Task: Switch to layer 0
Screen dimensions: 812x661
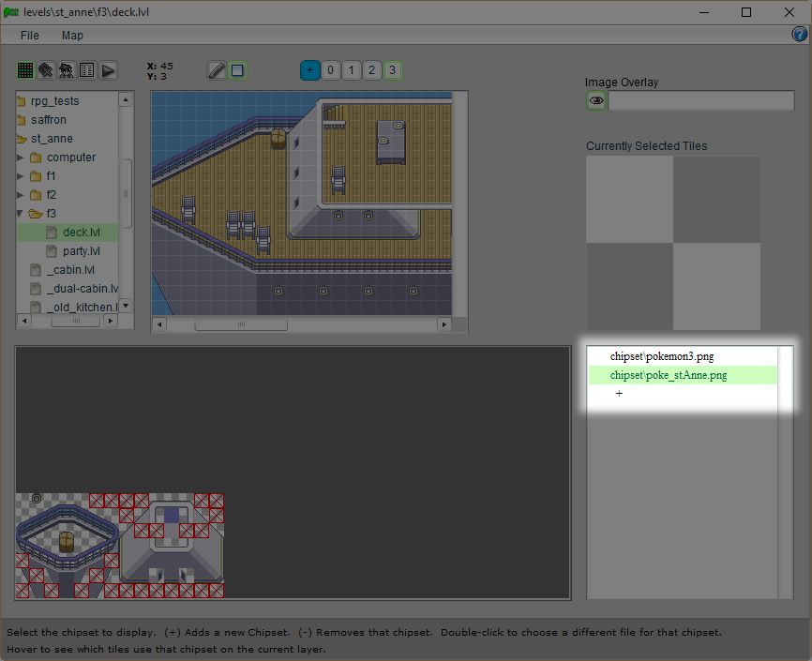Action: pos(330,70)
